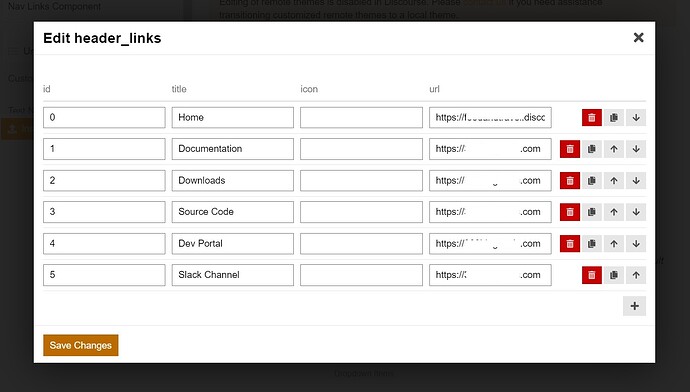Save Changes to header links

(81, 345)
